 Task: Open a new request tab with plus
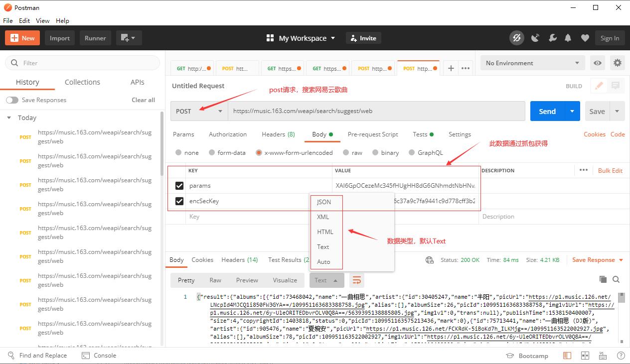point(451,68)
